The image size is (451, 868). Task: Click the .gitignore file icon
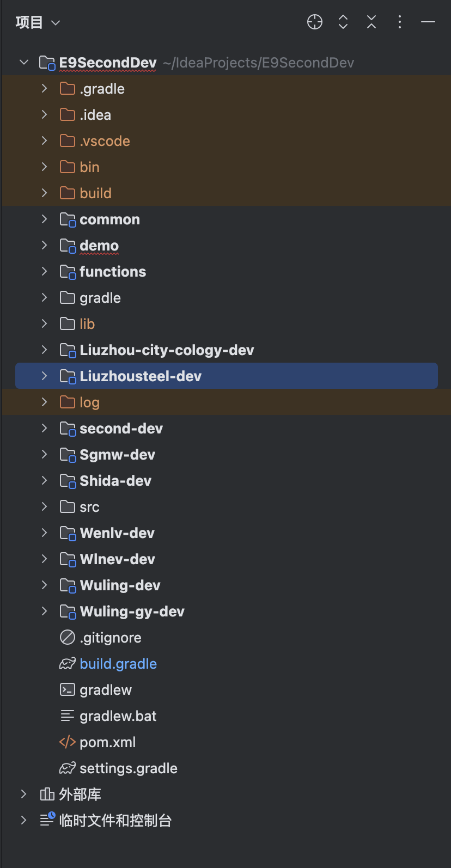tap(68, 637)
